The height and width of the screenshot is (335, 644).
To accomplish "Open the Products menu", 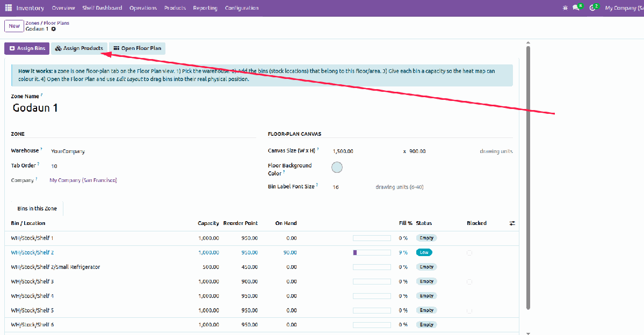I will 175,8.
